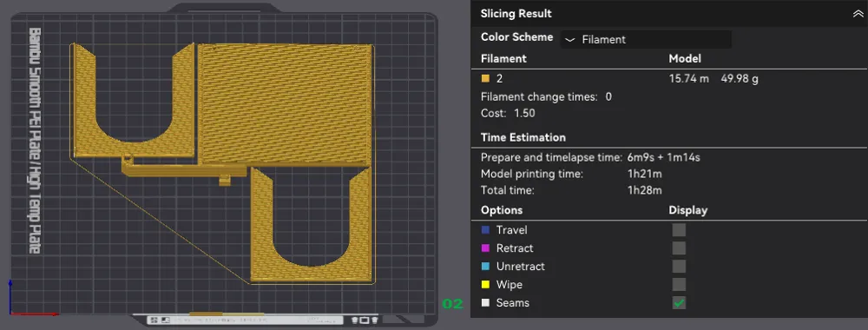Click the blue Travel color icon
Image resolution: width=868 pixels, height=330 pixels.
(x=485, y=230)
